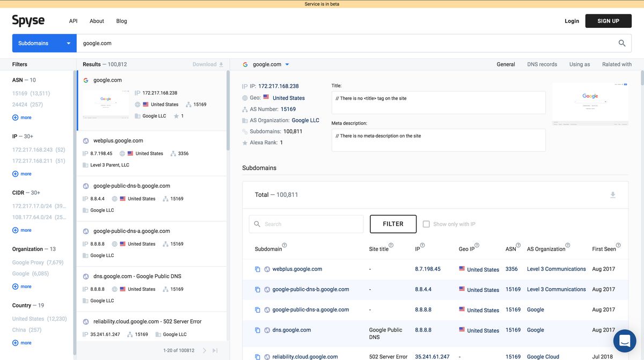Click the copy icon beside dns.google.com row
This screenshot has height=360, width=644.
point(257,330)
